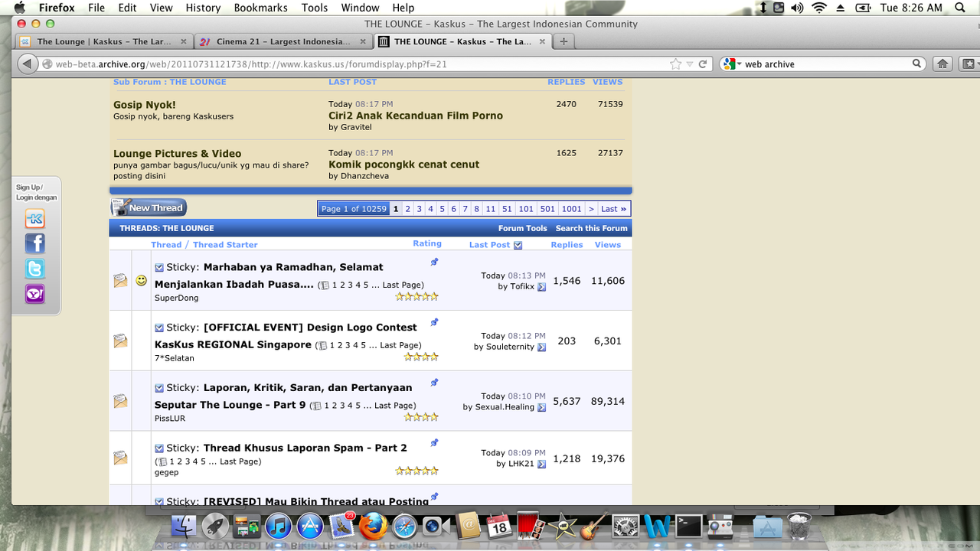Open Thread Khusus Laporan Spam - Part 2
Screen dimensions: 980x551
tap(305, 448)
